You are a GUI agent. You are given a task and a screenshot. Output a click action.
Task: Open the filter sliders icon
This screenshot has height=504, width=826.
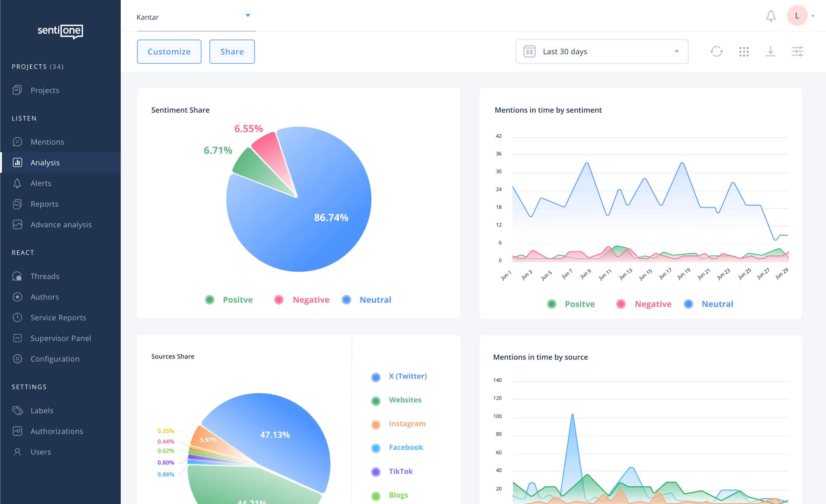pyautogui.click(x=798, y=52)
